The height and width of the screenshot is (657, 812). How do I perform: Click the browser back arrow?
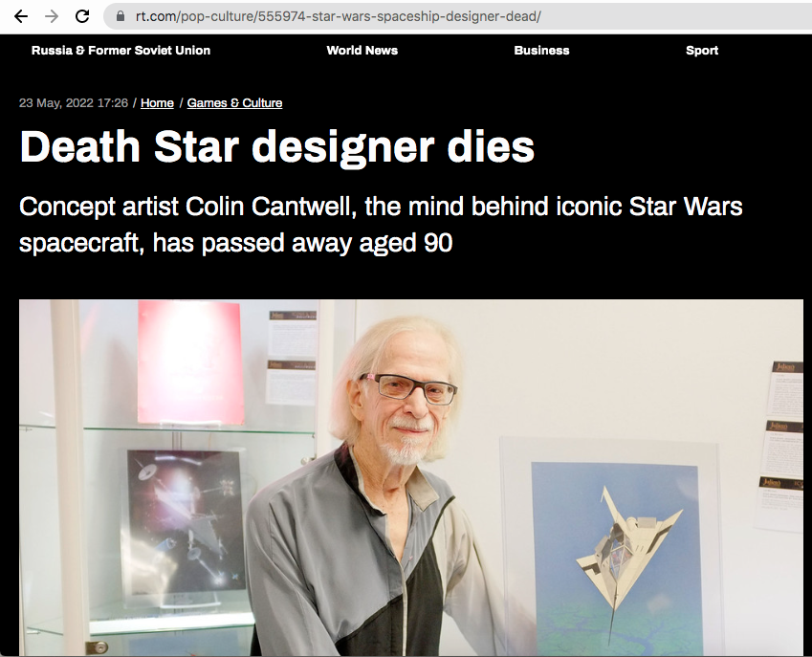[x=21, y=16]
